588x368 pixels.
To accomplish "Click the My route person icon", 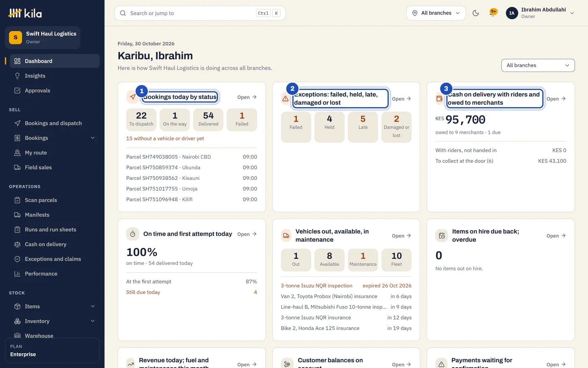I will coord(17,153).
